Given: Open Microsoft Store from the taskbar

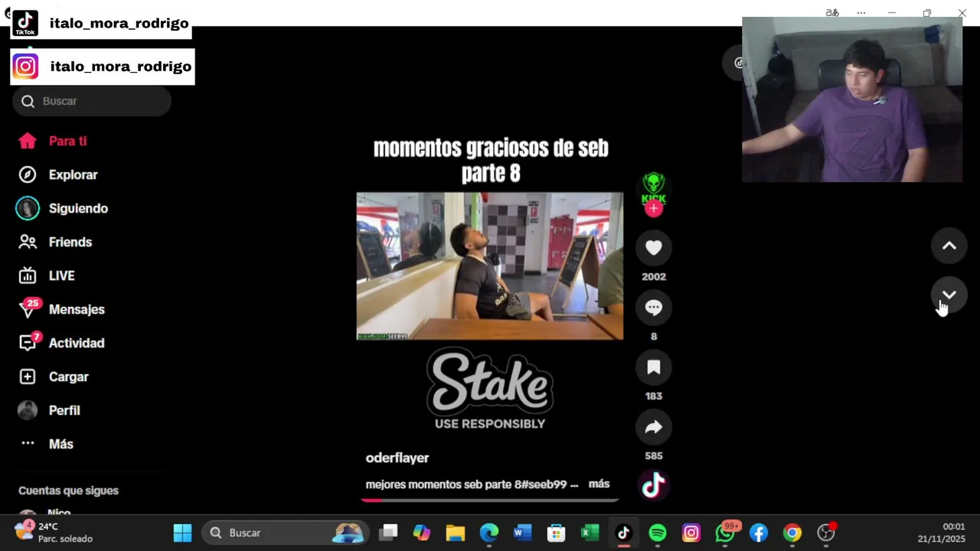Looking at the screenshot, I should 557,533.
